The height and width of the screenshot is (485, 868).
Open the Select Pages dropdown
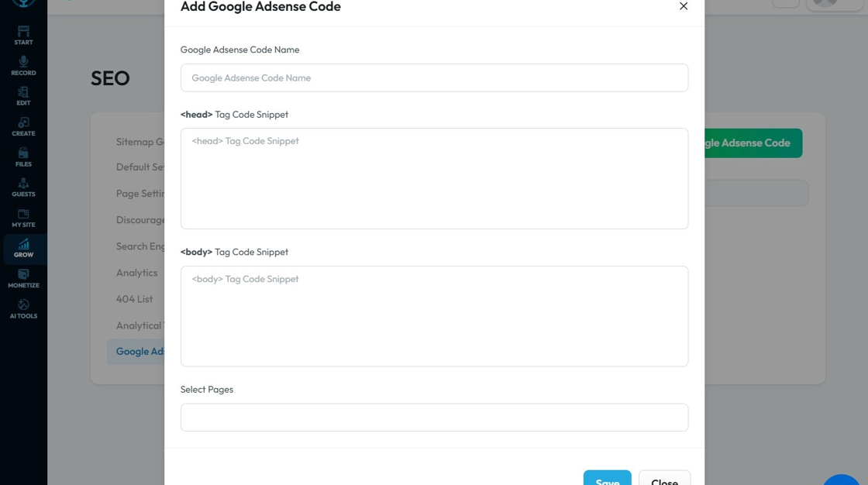click(x=434, y=418)
